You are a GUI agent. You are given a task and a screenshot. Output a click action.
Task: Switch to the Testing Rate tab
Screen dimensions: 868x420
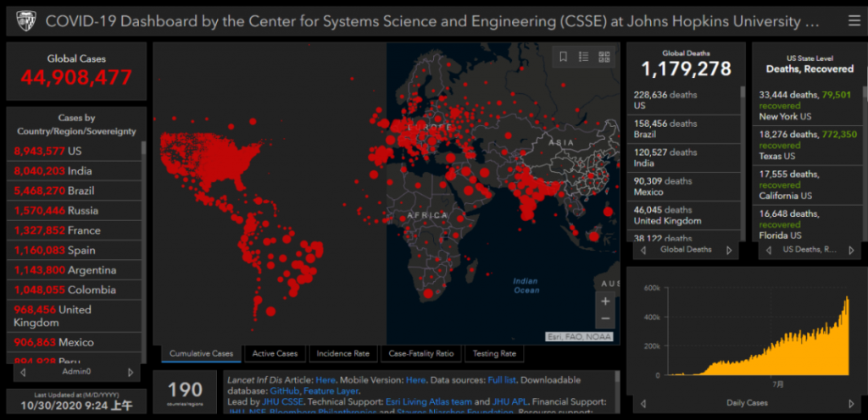pos(494,354)
